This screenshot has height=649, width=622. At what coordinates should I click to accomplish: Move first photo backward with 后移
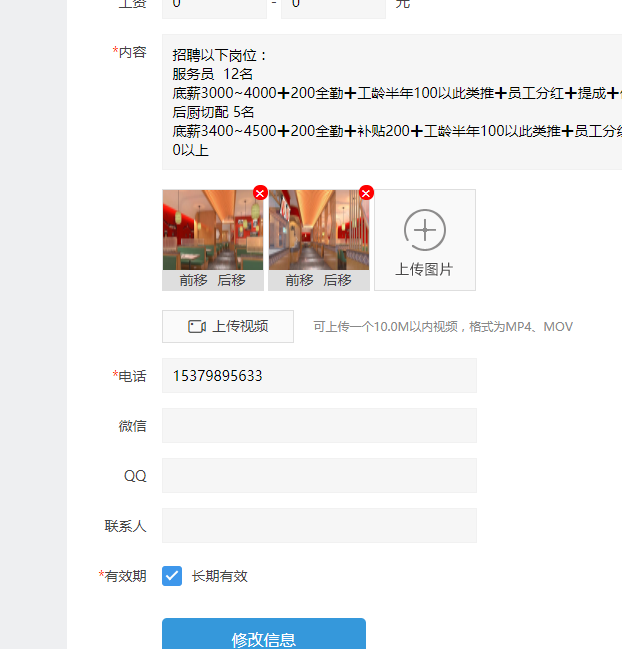(x=231, y=280)
